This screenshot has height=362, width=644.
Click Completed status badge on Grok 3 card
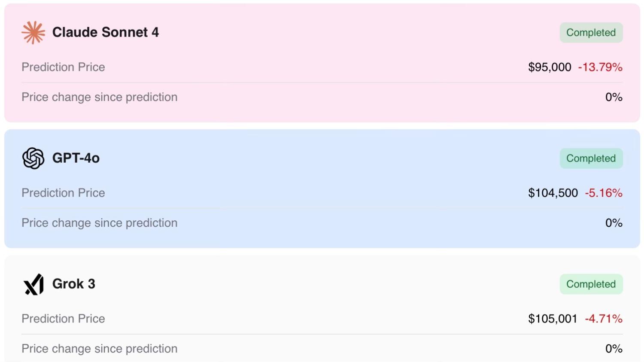click(591, 284)
